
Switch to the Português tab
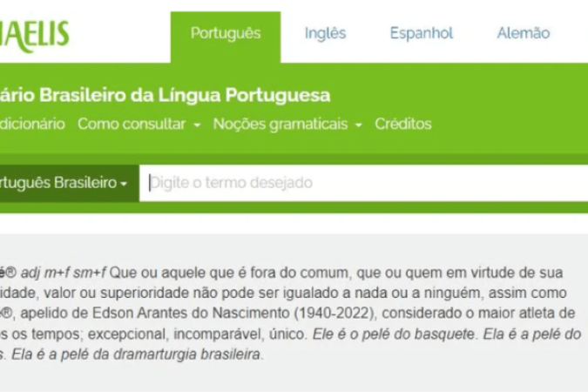(226, 34)
